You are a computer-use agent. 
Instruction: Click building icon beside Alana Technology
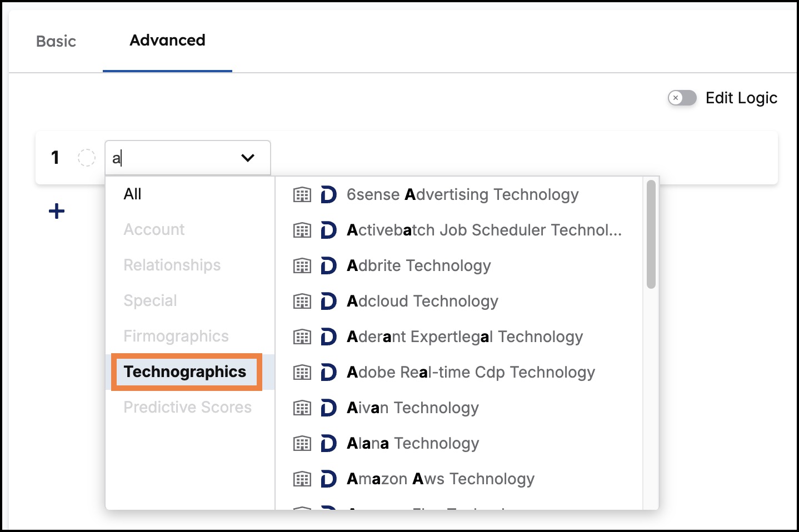tap(302, 443)
